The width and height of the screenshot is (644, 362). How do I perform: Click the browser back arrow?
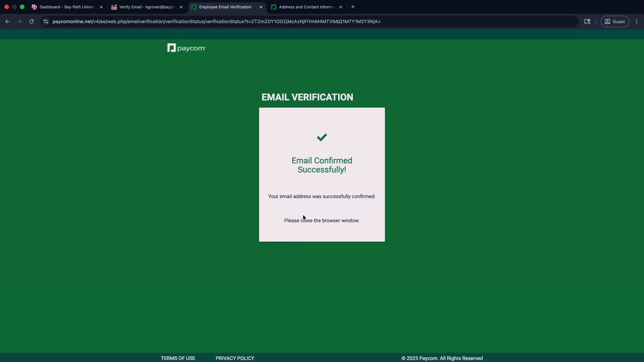point(7,21)
